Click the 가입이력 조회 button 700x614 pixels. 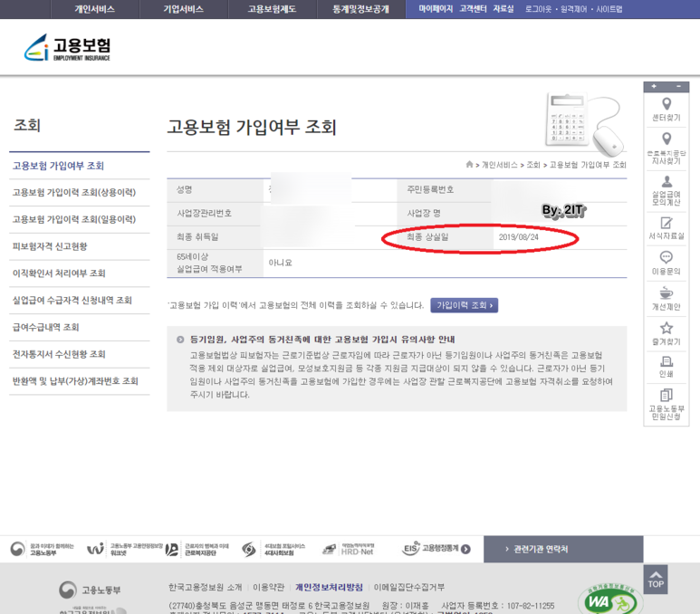pyautogui.click(x=465, y=305)
